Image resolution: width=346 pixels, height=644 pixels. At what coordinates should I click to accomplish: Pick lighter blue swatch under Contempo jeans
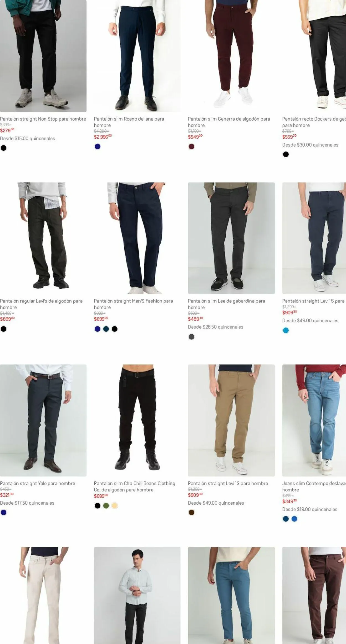click(x=295, y=519)
